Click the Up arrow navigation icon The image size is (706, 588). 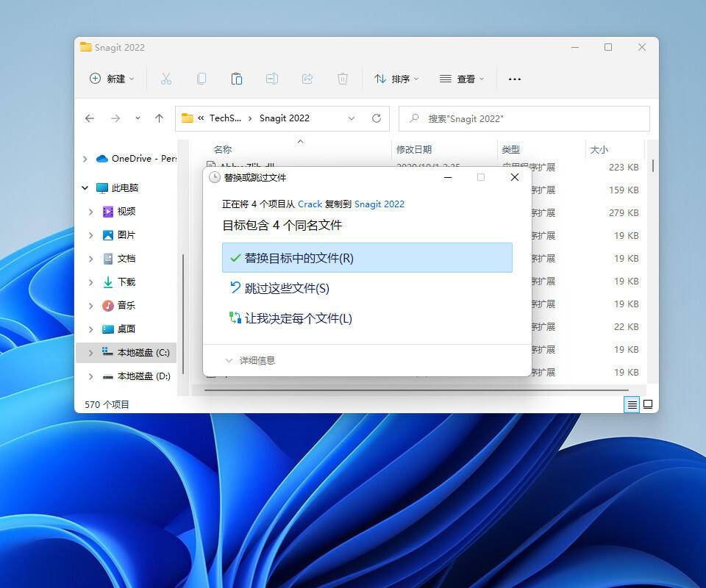click(159, 118)
